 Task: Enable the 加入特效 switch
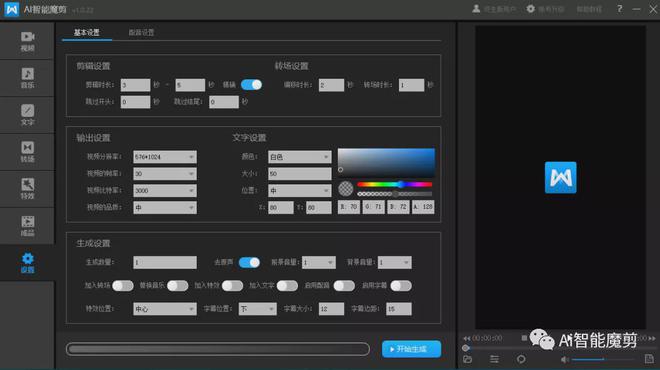click(x=232, y=286)
